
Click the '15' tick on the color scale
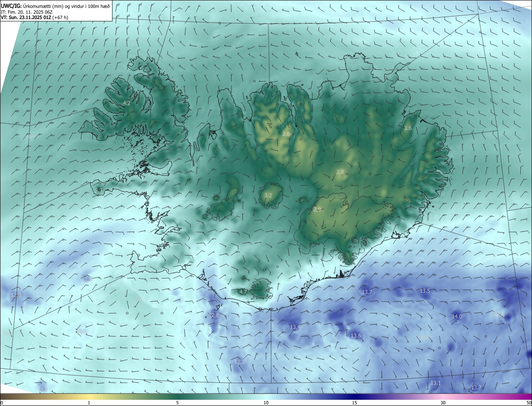(355, 403)
